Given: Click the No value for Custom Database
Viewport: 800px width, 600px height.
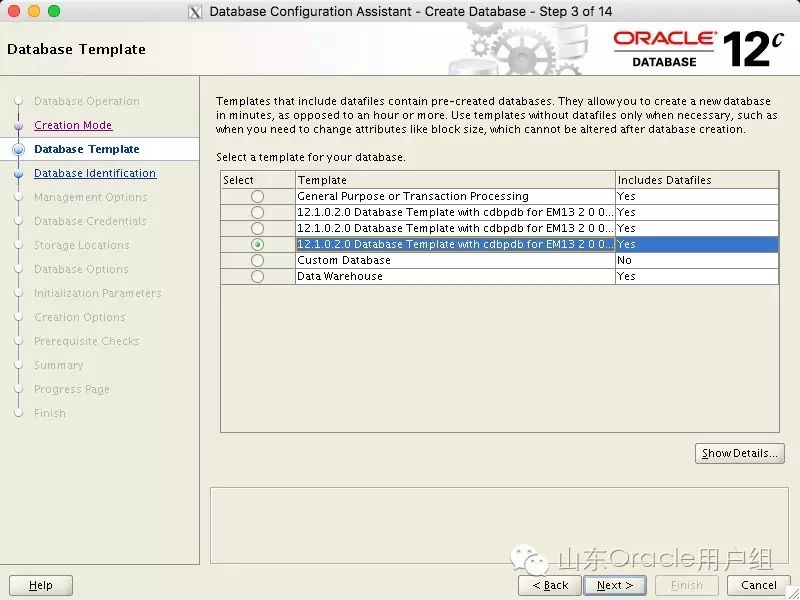Looking at the screenshot, I should coord(624,260).
